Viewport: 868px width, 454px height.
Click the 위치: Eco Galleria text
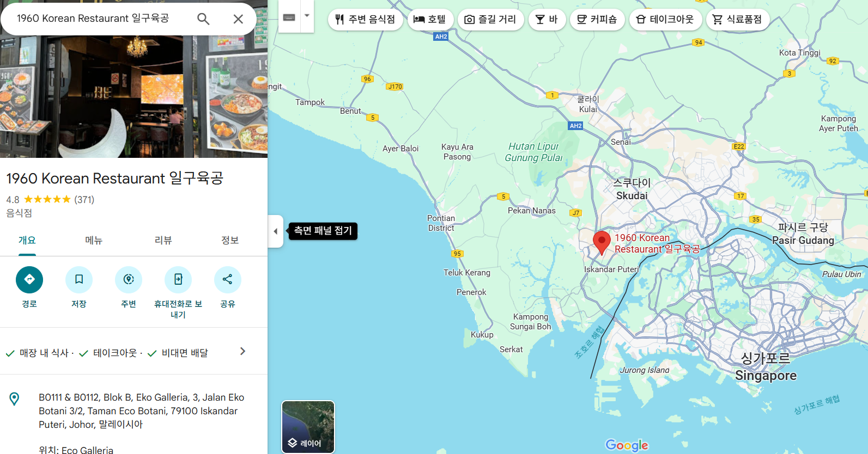[76, 450]
